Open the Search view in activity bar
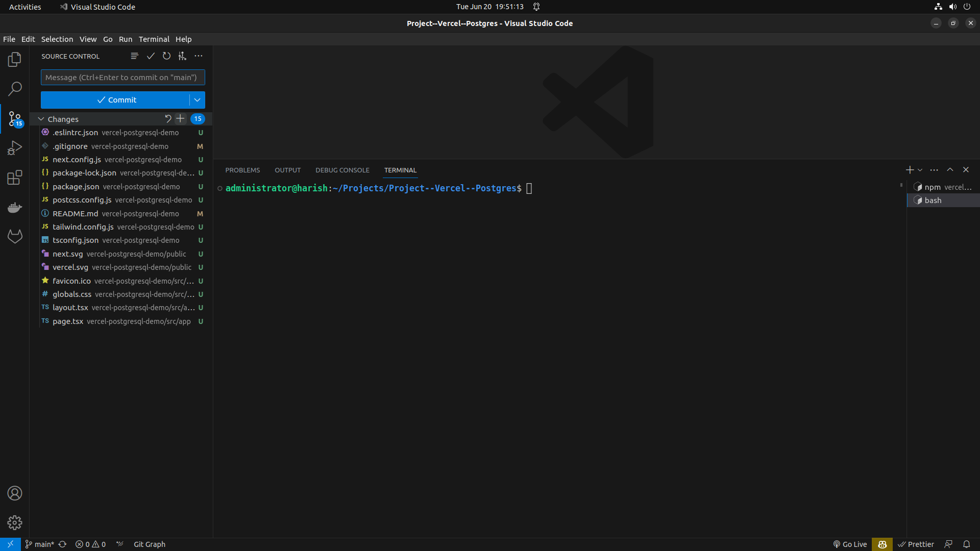Image resolution: width=980 pixels, height=551 pixels. click(15, 89)
